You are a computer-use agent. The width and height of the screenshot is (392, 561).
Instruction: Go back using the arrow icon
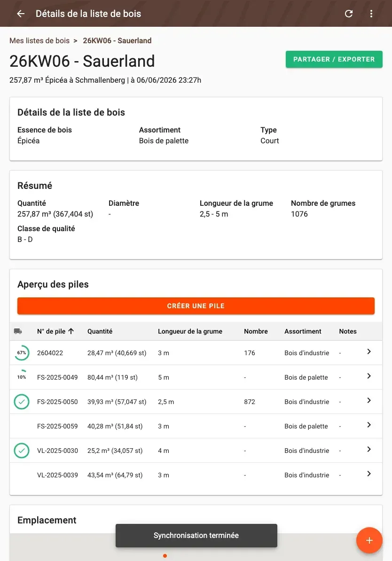pos(21,14)
